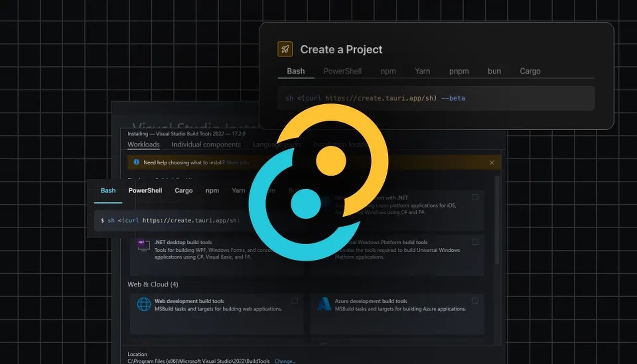Click the .NET desktop build tools icon
This screenshot has width=637, height=364.
[x=143, y=245]
